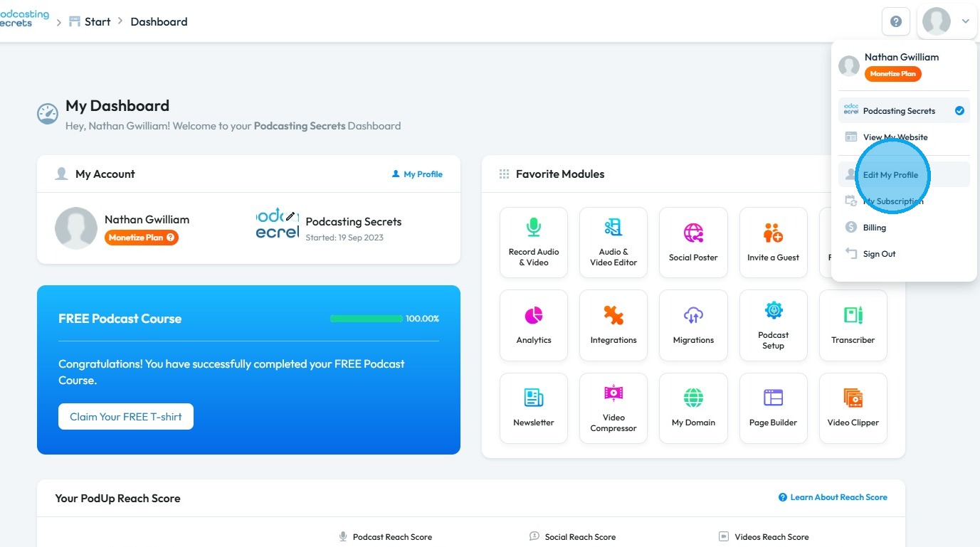Click the user avatar in top bar
980x547 pixels.
click(x=936, y=21)
